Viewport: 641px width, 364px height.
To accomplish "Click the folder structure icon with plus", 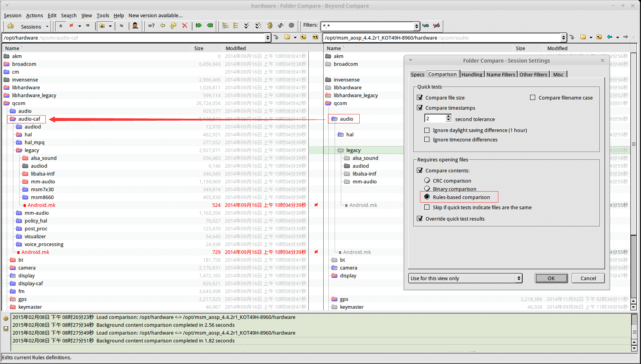I will 102,26.
